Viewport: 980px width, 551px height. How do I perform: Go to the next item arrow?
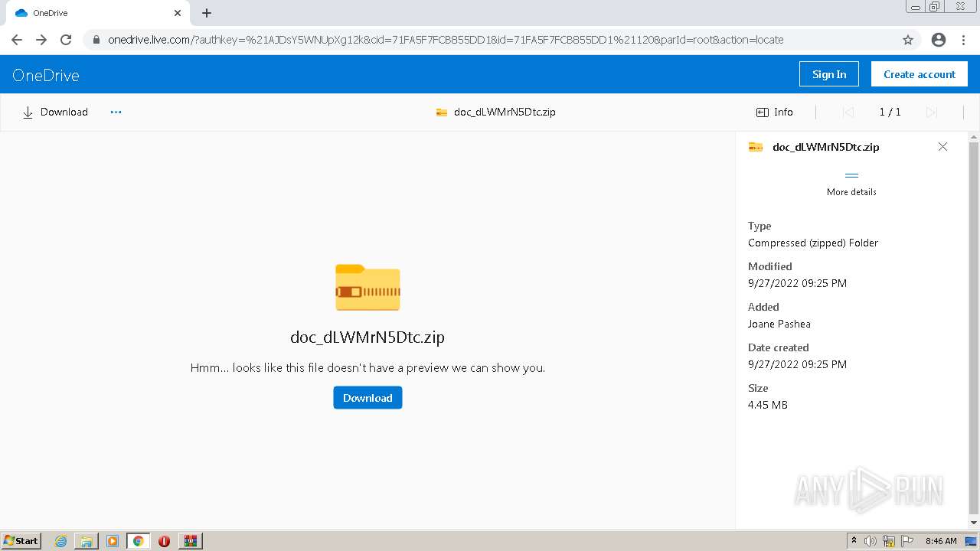pos(932,112)
